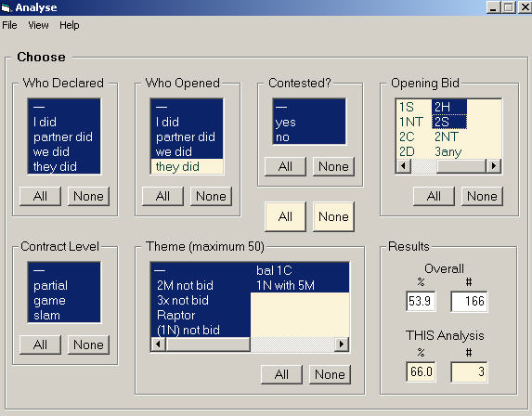
Task: Open the Help menu
Action: pos(70,25)
